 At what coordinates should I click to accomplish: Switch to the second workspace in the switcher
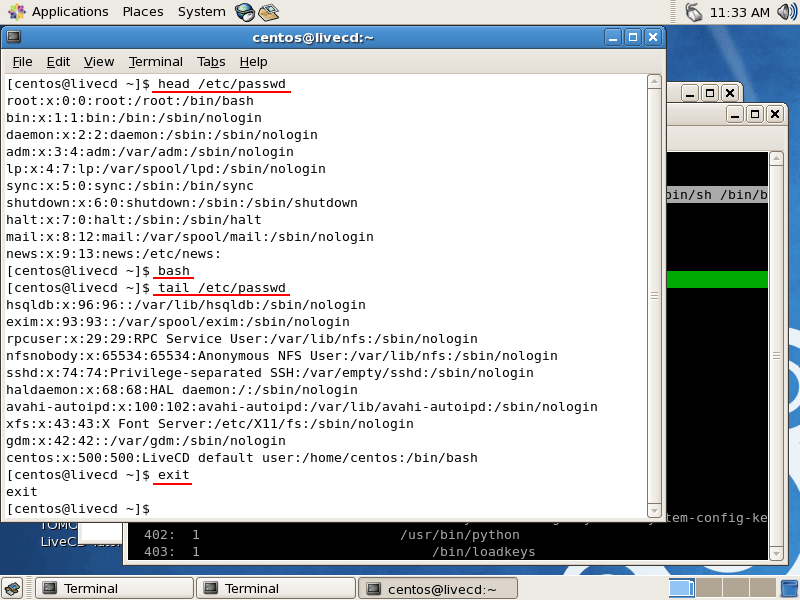coord(709,588)
